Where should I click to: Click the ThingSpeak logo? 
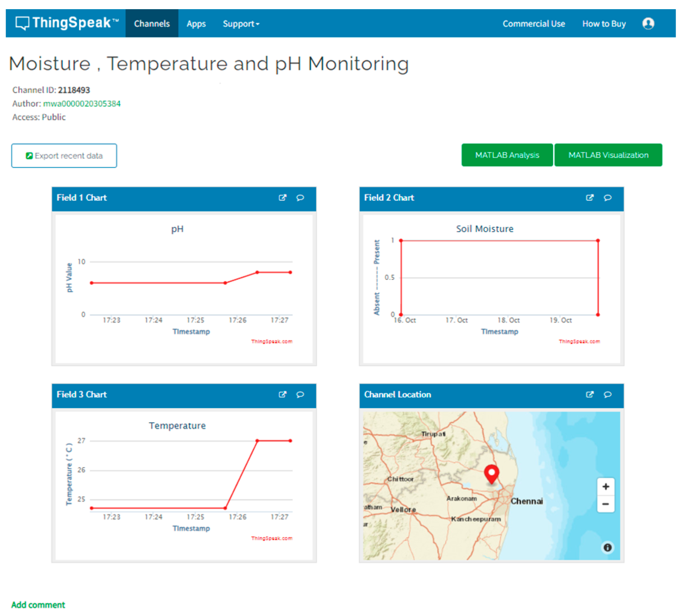coord(66,23)
